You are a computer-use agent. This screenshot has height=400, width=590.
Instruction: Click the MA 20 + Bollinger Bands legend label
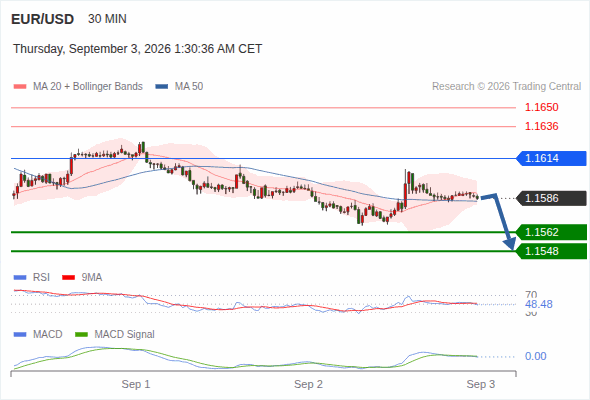(88, 87)
